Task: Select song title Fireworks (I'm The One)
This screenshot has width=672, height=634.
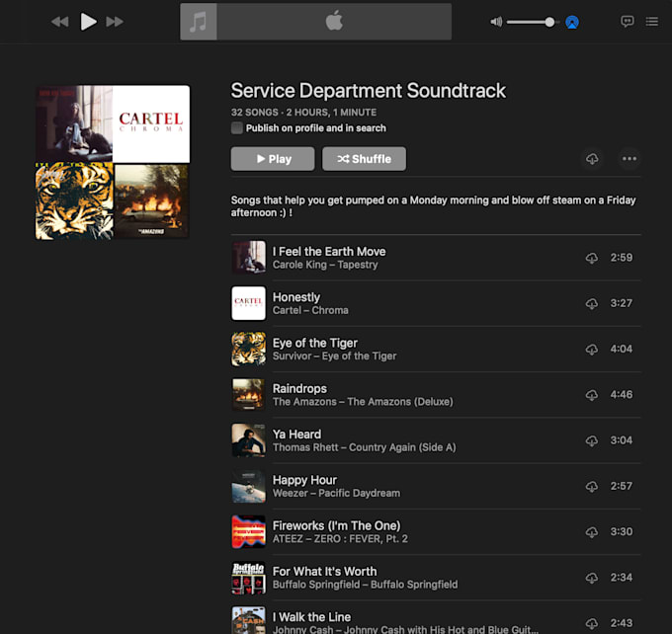Action: click(336, 525)
